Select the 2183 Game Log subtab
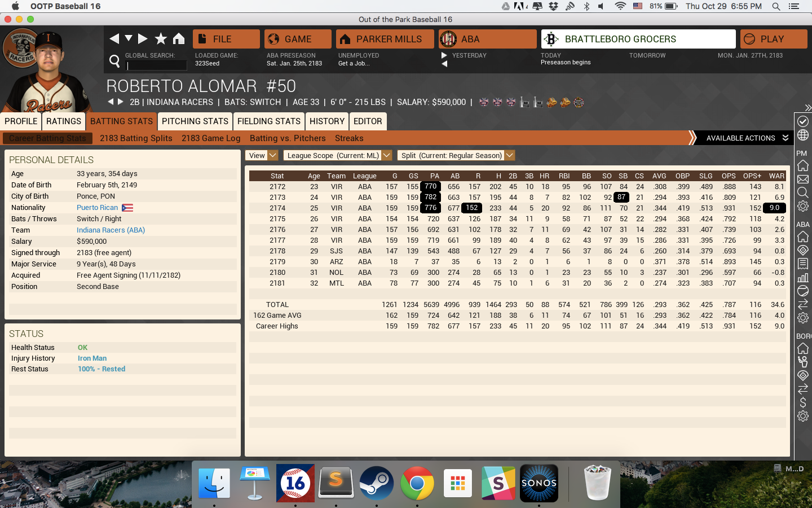The height and width of the screenshot is (508, 812). (211, 138)
